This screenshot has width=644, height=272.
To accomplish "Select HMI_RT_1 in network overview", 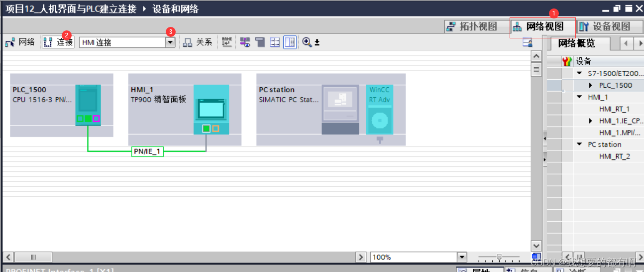I will [x=614, y=109].
